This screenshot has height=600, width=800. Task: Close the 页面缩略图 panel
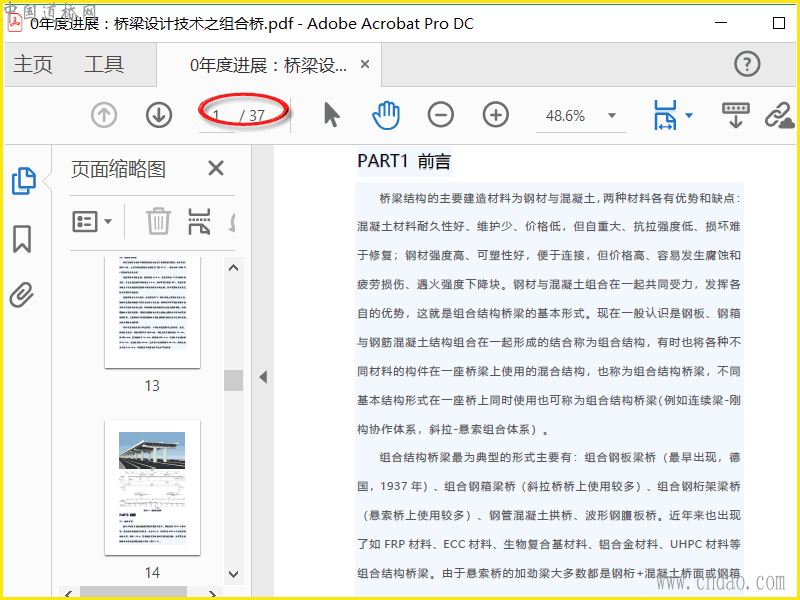[216, 168]
